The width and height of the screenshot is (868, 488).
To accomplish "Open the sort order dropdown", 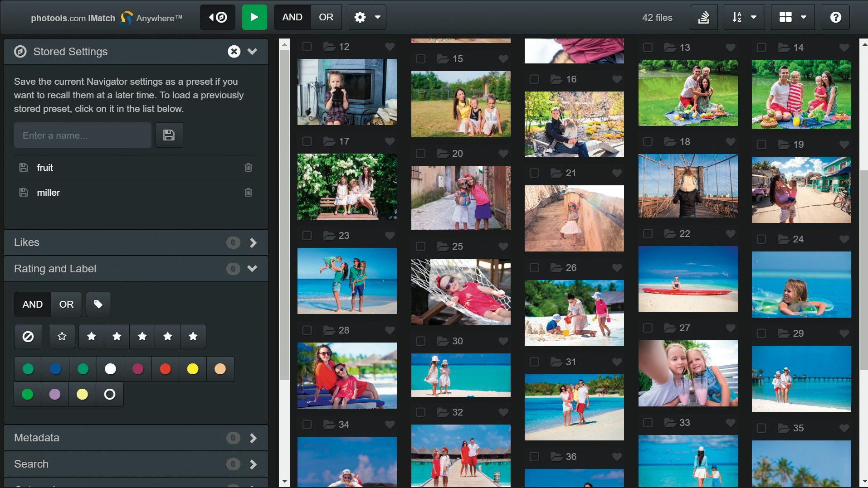I will click(744, 17).
